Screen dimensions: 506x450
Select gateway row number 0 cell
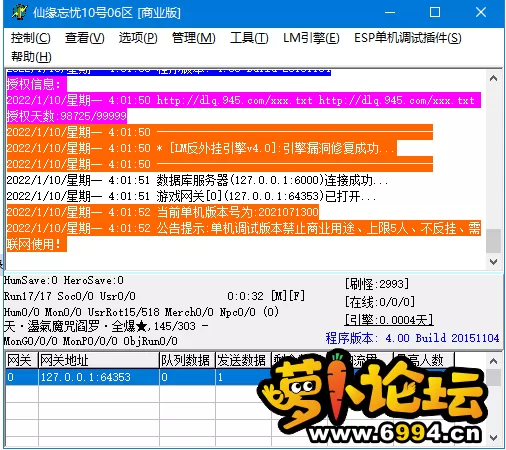[x=22, y=377]
